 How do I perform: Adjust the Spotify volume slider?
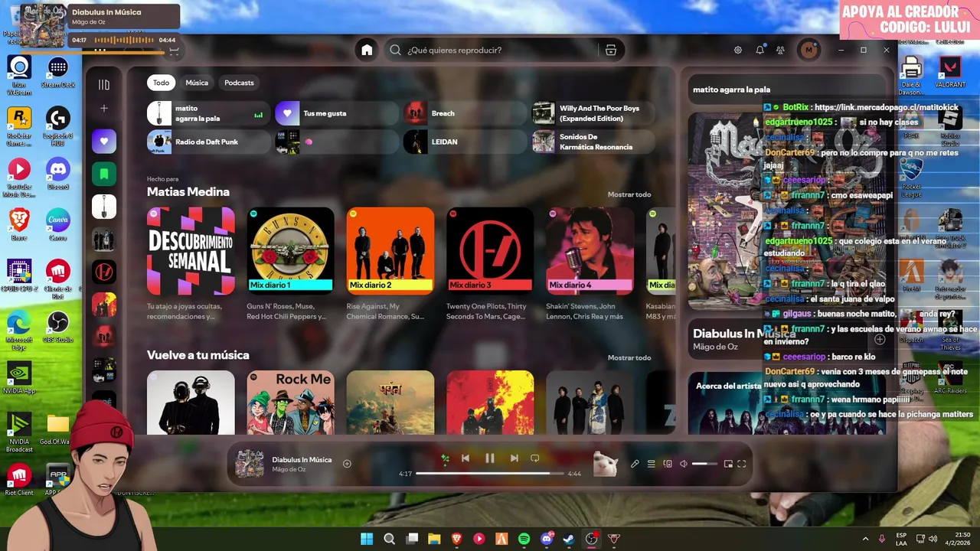704,464
